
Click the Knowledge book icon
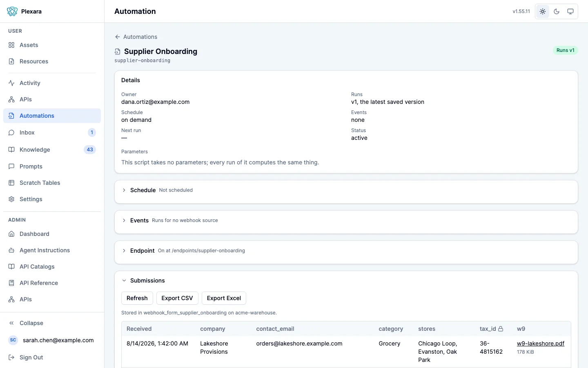click(11, 150)
